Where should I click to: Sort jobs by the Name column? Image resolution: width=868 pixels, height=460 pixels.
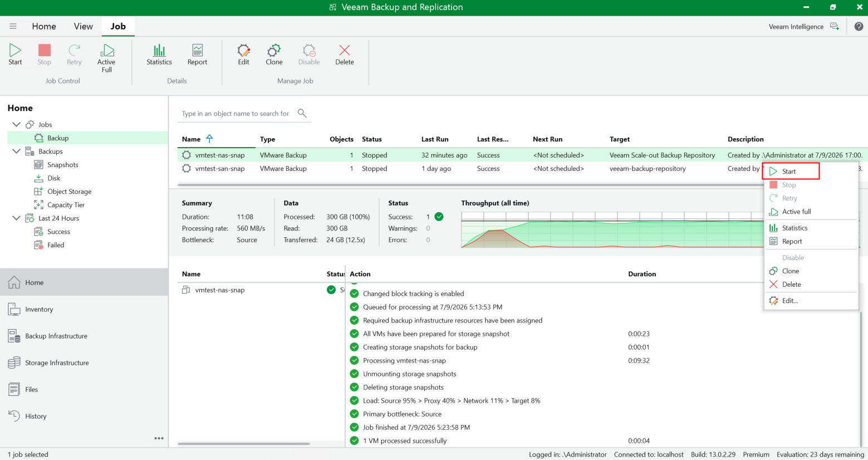coord(191,139)
